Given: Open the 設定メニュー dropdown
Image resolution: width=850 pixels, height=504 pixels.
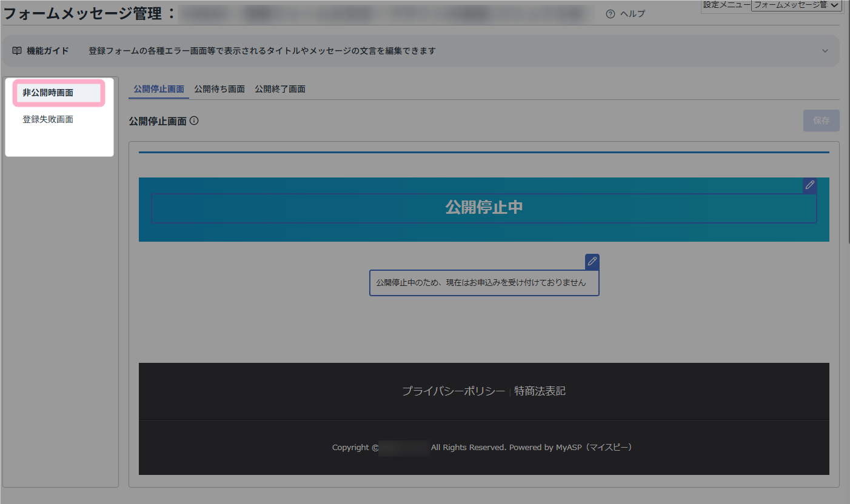Looking at the screenshot, I should [x=796, y=5].
